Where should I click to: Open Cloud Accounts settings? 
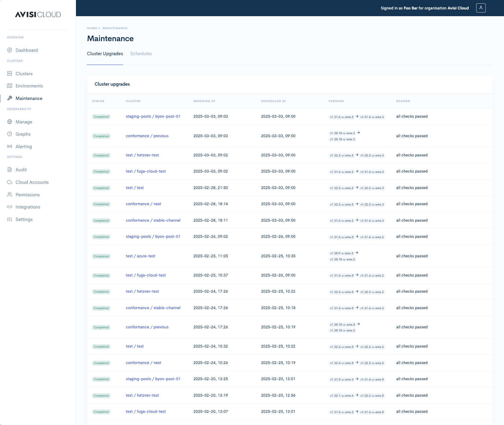pyautogui.click(x=32, y=182)
